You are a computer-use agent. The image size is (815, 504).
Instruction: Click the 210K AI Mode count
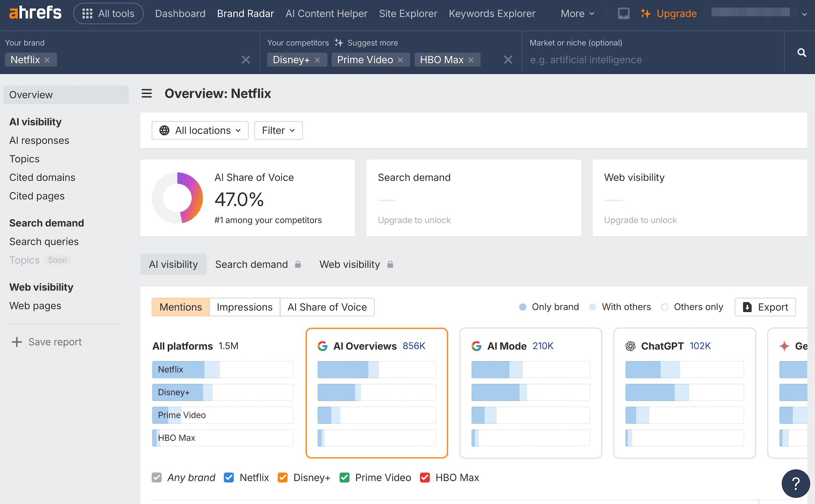(x=543, y=346)
